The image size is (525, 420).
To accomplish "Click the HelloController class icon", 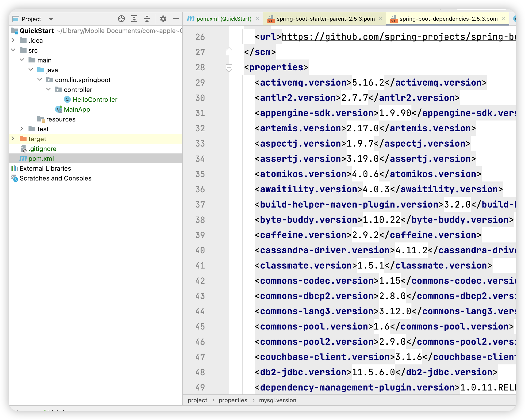I will 67,99.
